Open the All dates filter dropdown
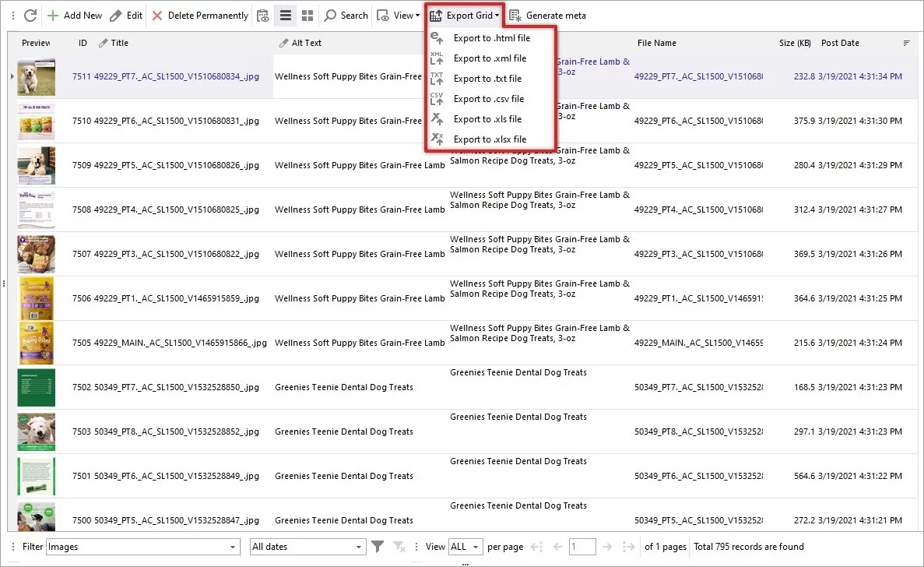Viewport: 924px width, 567px height. click(307, 546)
